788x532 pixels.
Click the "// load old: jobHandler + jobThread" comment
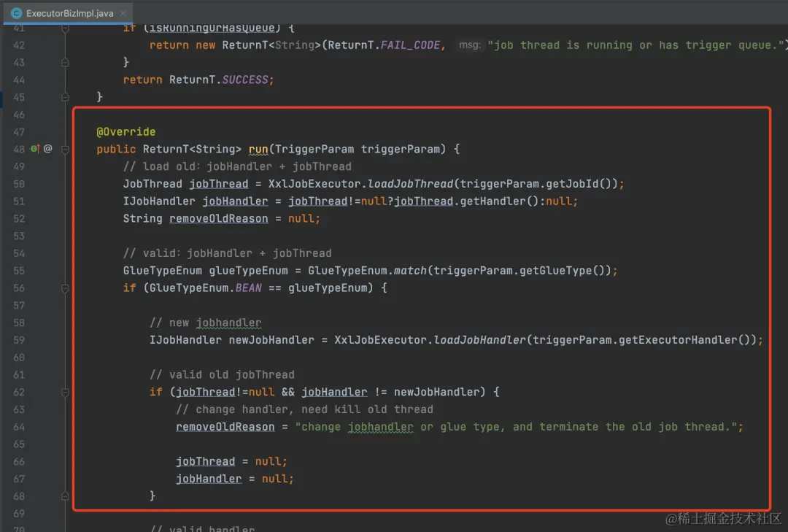(237, 166)
